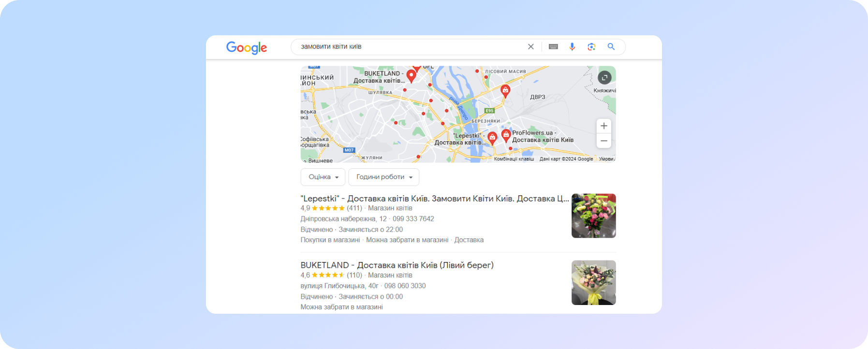Click BUKETLAND hours Зачиняється о 00:00
The width and height of the screenshot is (868, 349).
pyautogui.click(x=371, y=297)
